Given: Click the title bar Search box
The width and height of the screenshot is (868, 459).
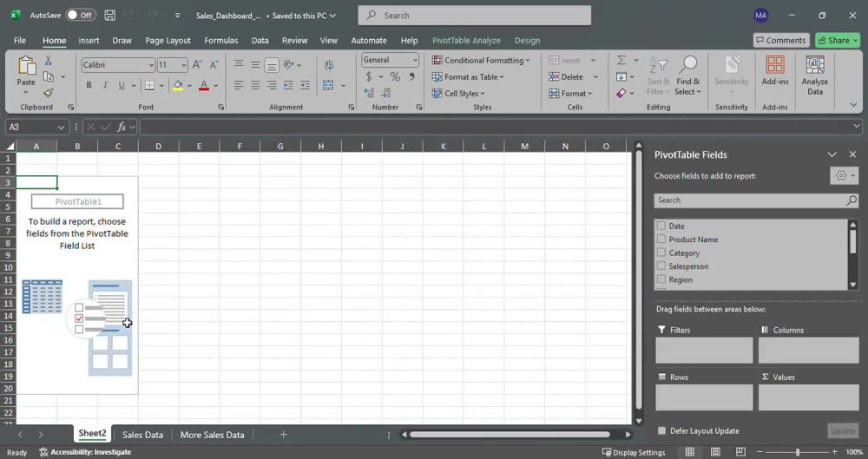Looking at the screenshot, I should click(x=475, y=16).
